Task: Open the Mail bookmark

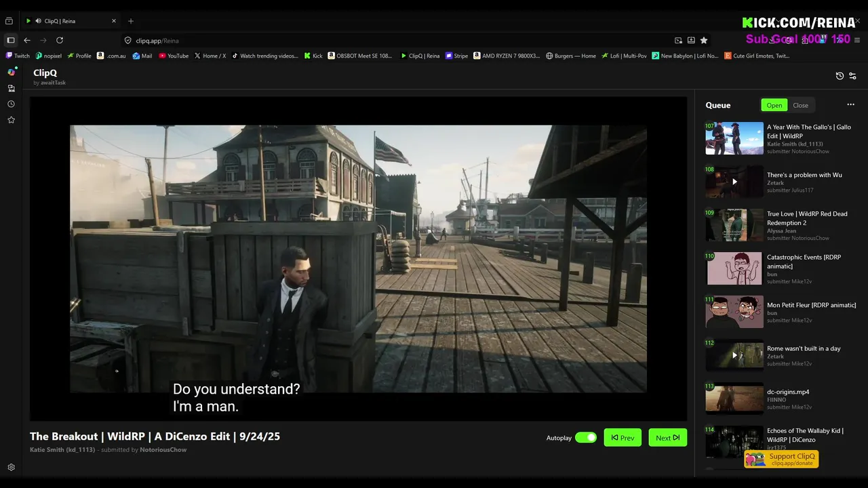Action: [142, 56]
